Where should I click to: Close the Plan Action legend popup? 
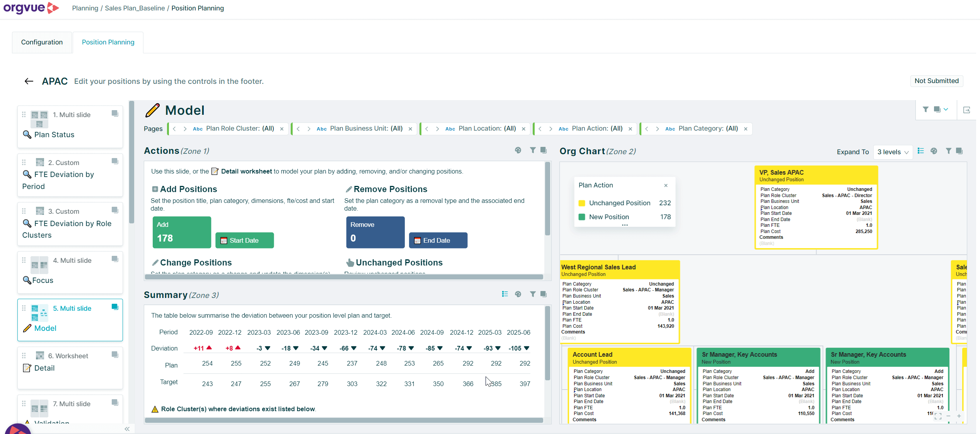(x=666, y=186)
